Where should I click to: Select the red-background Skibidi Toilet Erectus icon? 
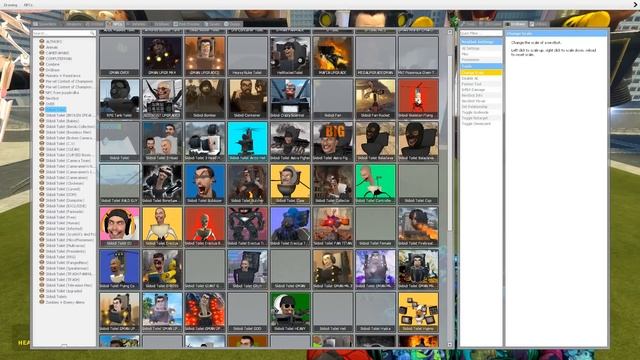[204, 227]
